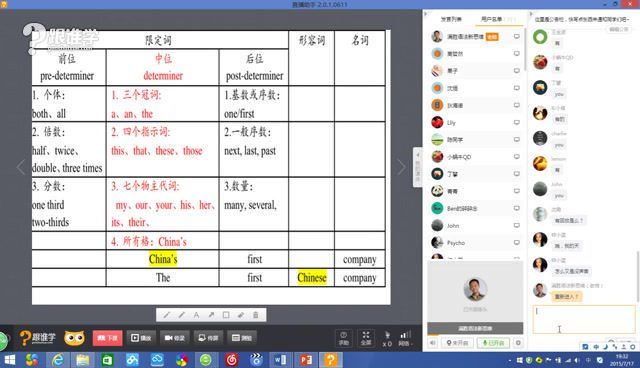Viewport: 640px width, 368px height.
Task: Click the camera recording button
Action: pos(174,338)
